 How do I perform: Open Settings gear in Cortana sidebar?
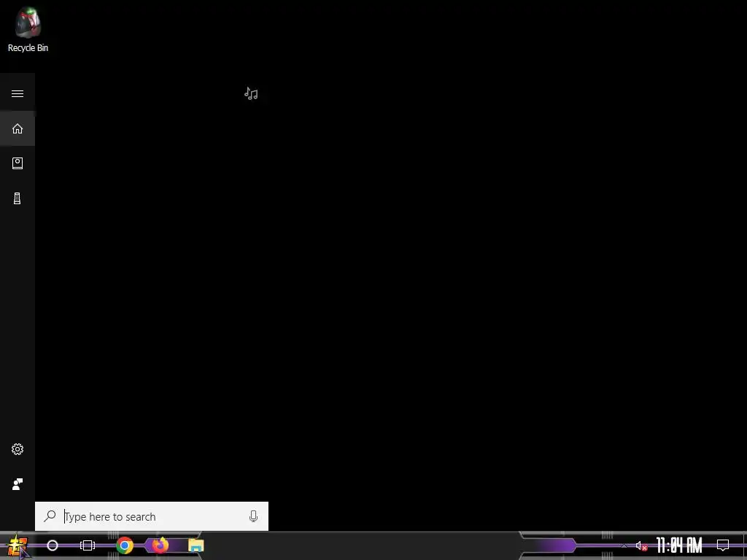coord(18,449)
